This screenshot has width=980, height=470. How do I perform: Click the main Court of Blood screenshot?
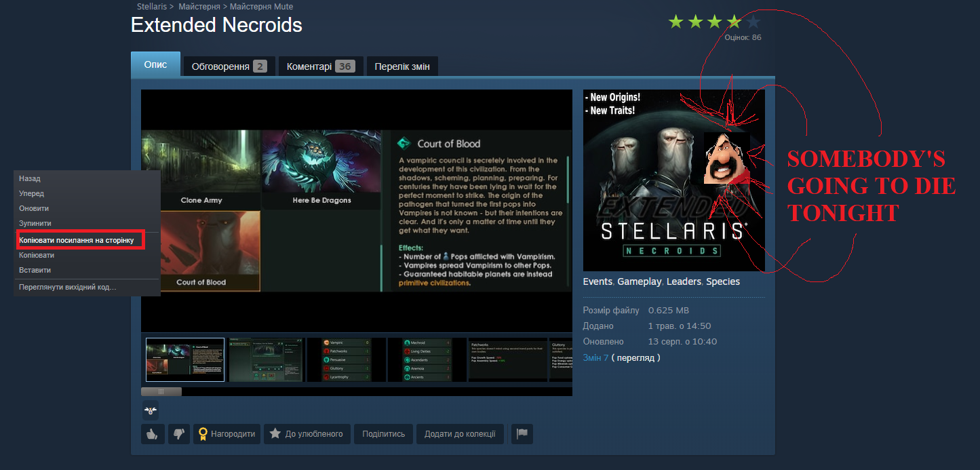[x=357, y=211]
